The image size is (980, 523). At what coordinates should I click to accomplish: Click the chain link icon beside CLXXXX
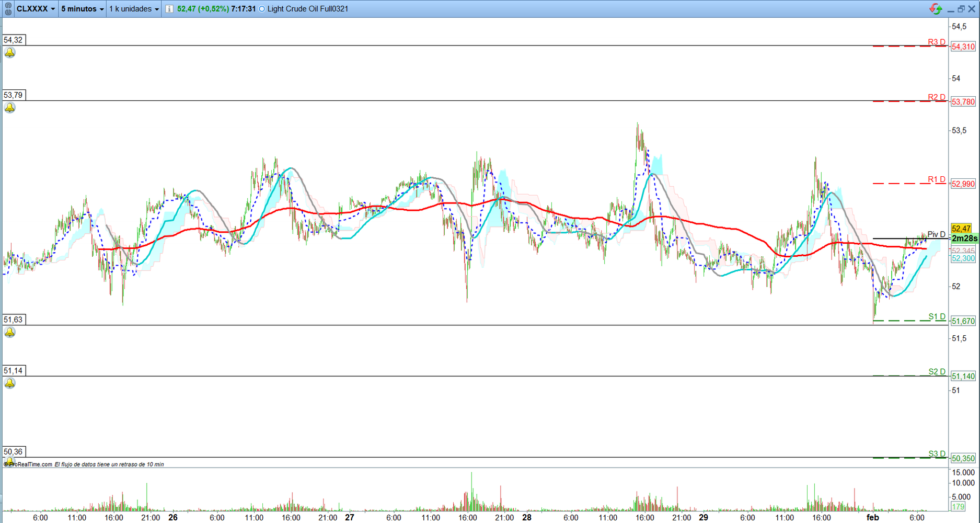8,9
